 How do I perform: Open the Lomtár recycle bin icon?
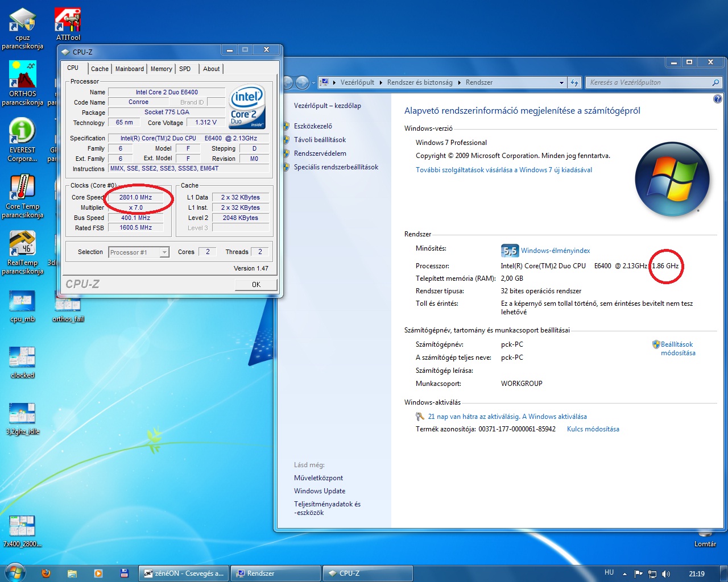(x=705, y=538)
